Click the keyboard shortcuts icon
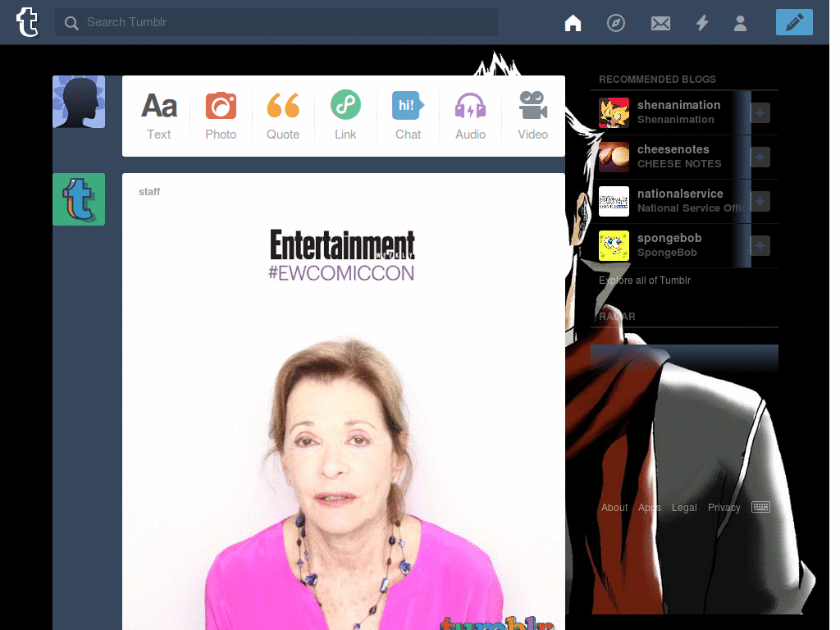The width and height of the screenshot is (840, 630). coord(760,507)
